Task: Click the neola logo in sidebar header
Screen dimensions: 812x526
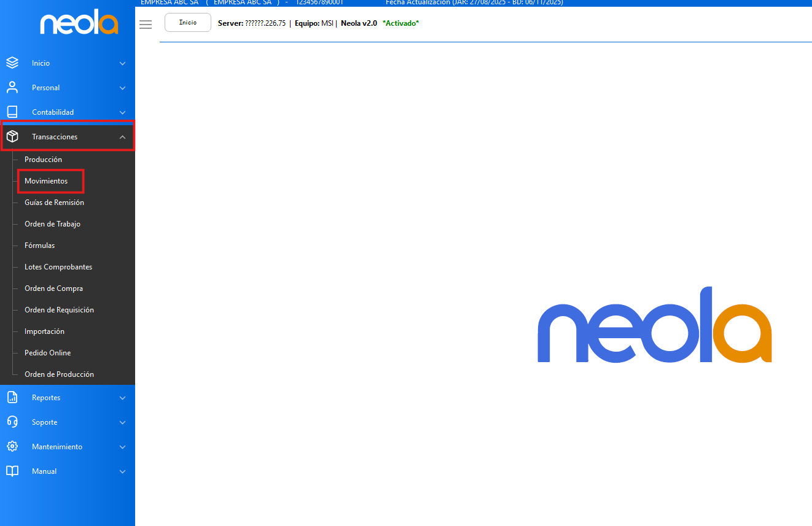Action: click(x=79, y=25)
